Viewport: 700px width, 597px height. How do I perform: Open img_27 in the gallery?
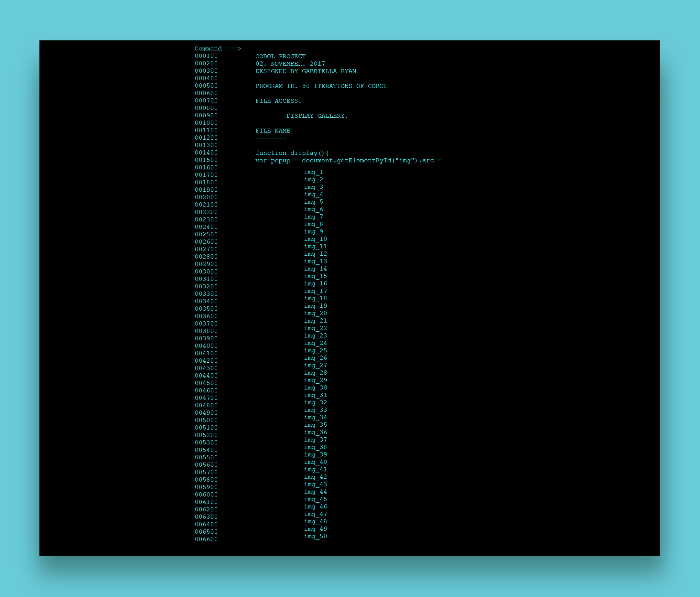pos(315,365)
